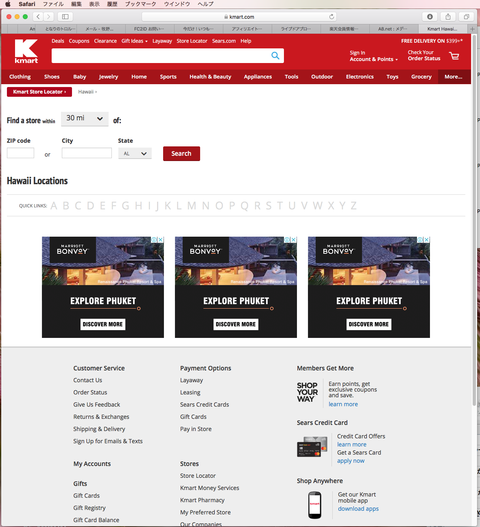Open Safari downloads button
Viewport: 480px width, 527px height.
(430, 16)
